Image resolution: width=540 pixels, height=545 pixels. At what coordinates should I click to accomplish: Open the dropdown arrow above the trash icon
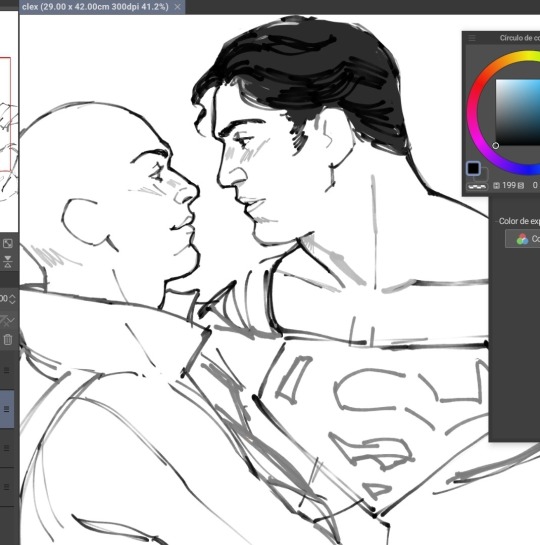[11, 320]
